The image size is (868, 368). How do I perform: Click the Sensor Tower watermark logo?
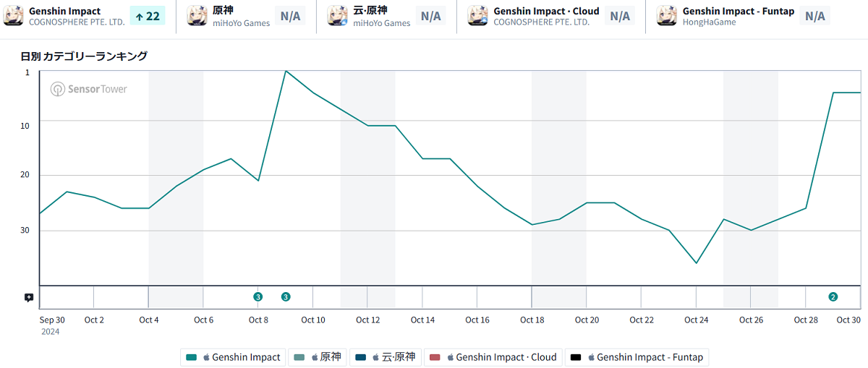(88, 89)
